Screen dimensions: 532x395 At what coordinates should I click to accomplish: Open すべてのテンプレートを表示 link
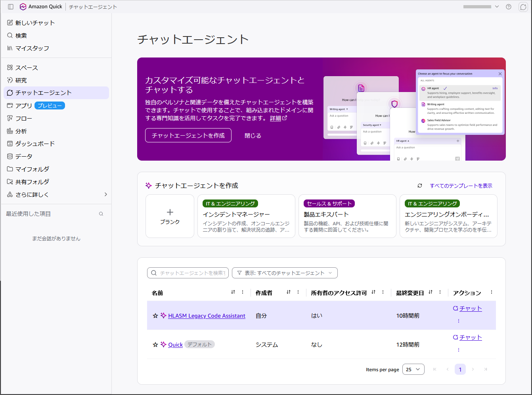[461, 186]
